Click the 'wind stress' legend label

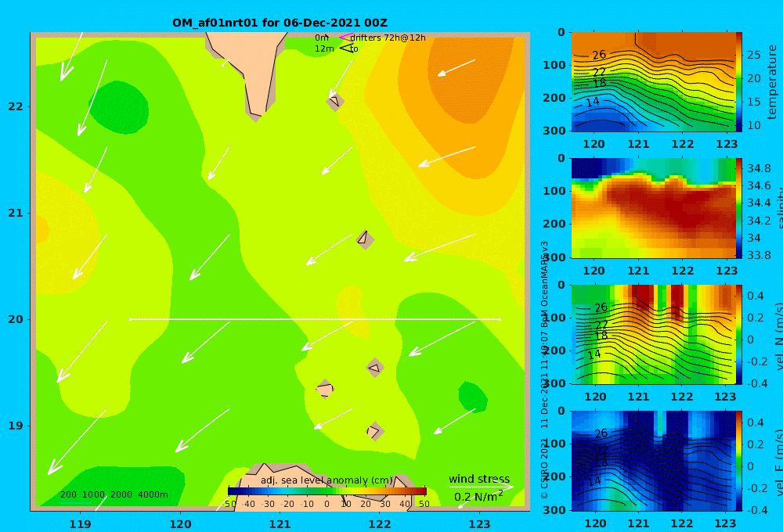479,479
